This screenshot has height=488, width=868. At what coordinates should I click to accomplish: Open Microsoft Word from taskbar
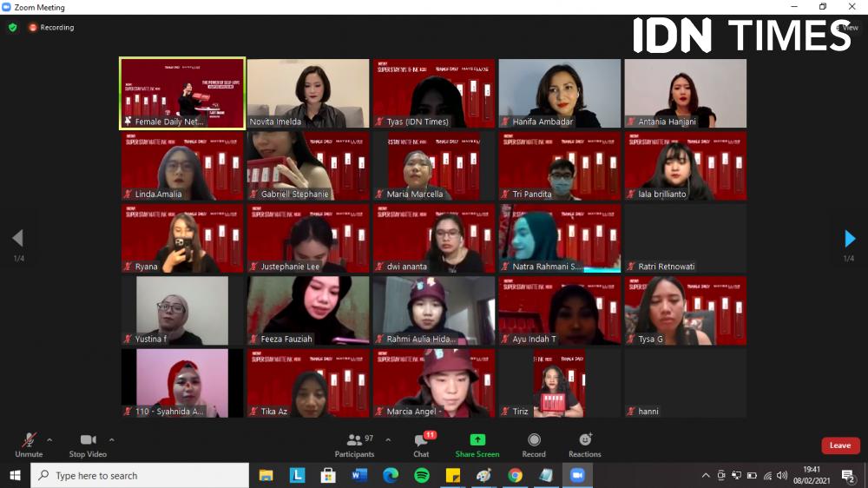(359, 475)
